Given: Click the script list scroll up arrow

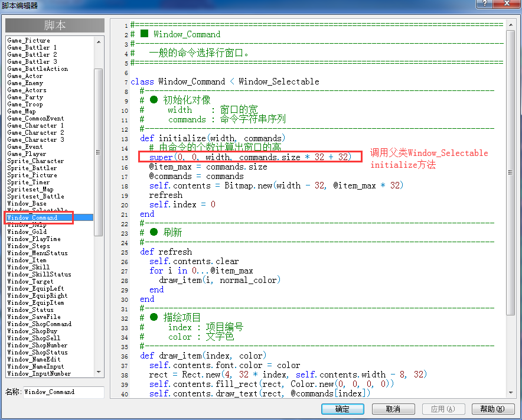Looking at the screenshot, I should (x=99, y=42).
